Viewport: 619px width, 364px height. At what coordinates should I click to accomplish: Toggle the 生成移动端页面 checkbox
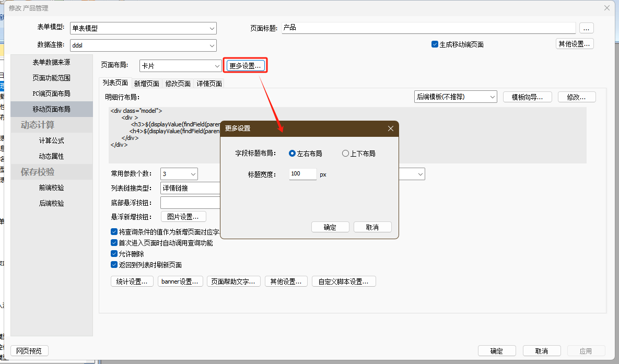pos(435,44)
